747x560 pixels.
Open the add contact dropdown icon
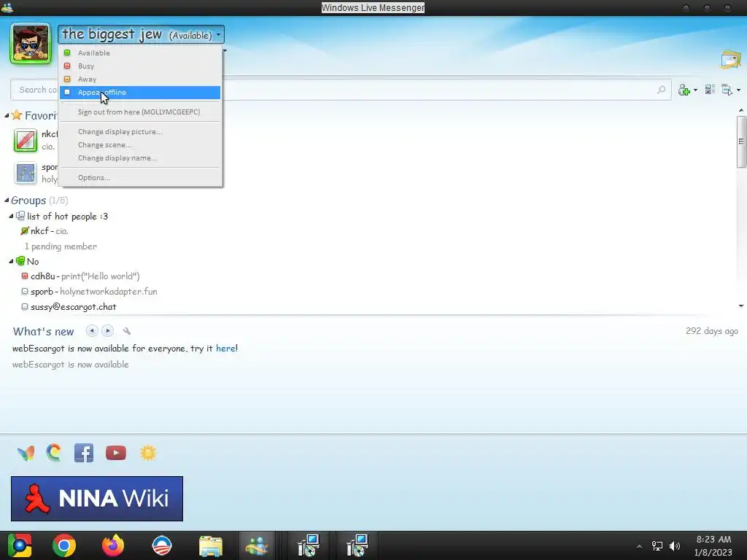click(x=687, y=90)
